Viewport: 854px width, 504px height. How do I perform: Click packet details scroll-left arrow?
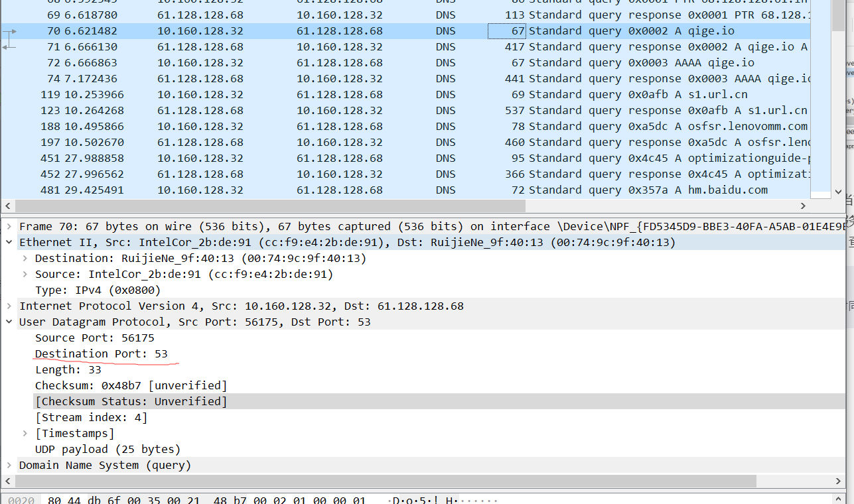[x=8, y=481]
